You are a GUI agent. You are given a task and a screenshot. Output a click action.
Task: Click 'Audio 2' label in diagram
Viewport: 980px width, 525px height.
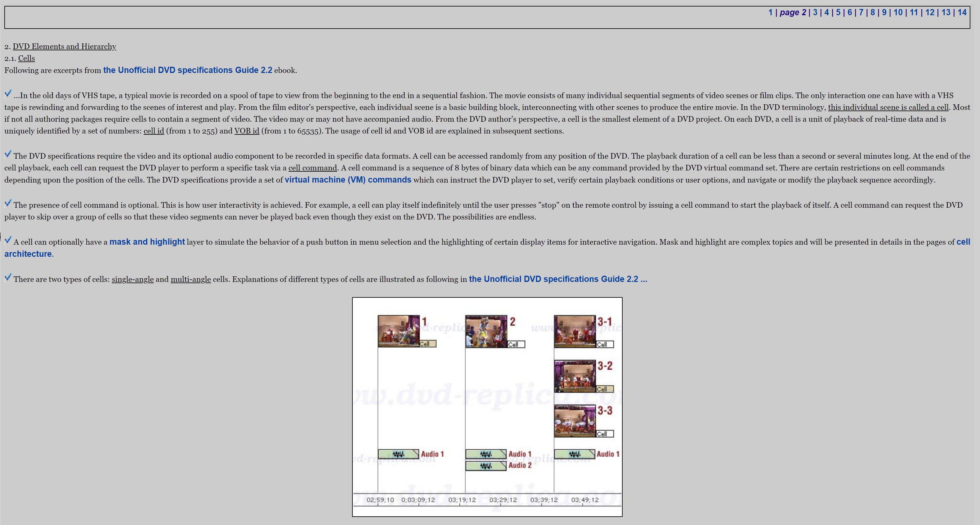point(520,465)
